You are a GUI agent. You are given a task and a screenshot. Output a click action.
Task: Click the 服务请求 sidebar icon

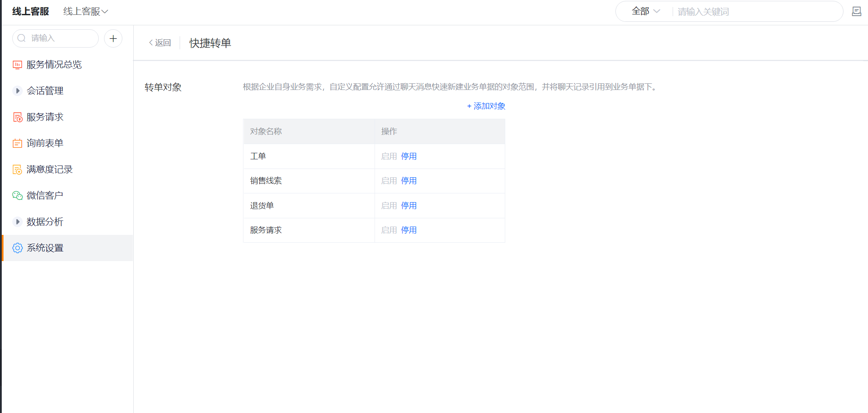[17, 117]
